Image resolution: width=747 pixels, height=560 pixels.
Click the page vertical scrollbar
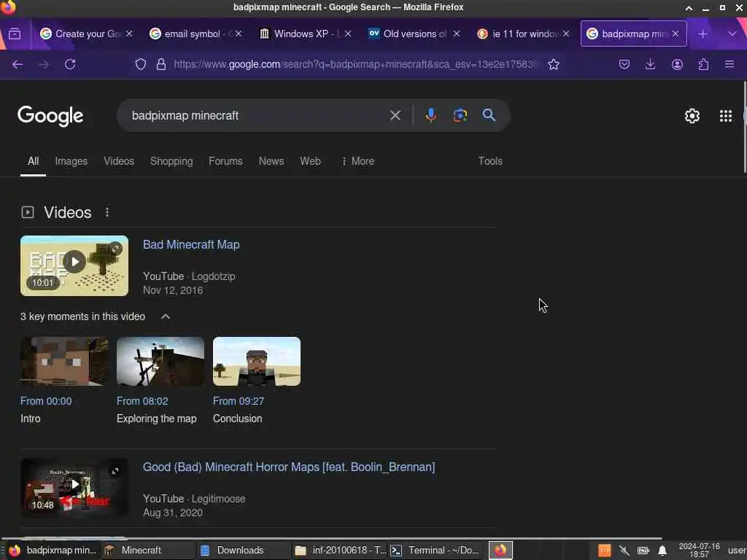point(745,127)
